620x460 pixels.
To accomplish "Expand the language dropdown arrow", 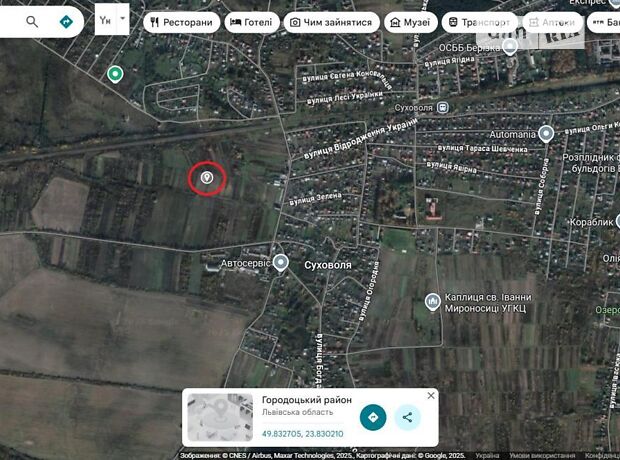I will point(123,19).
